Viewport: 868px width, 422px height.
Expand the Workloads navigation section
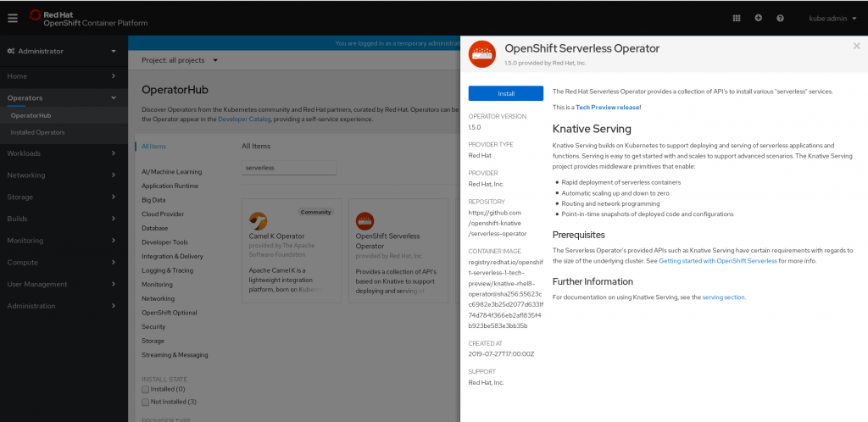pyautogui.click(x=61, y=153)
